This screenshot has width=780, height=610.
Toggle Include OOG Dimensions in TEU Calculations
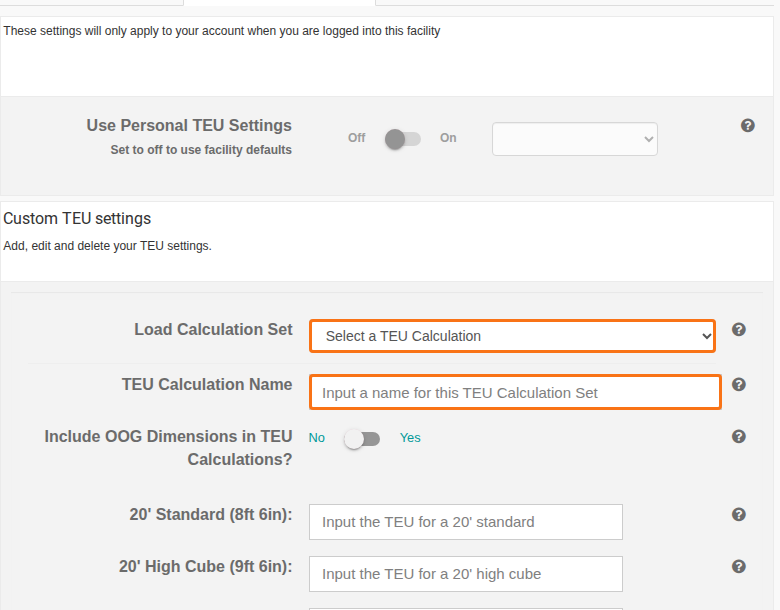click(362, 439)
